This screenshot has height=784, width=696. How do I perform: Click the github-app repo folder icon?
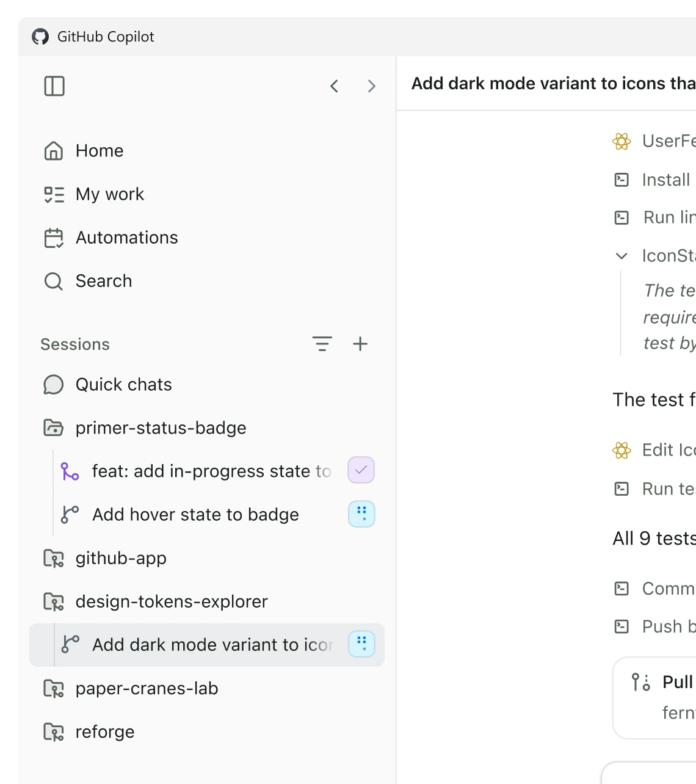tap(54, 558)
